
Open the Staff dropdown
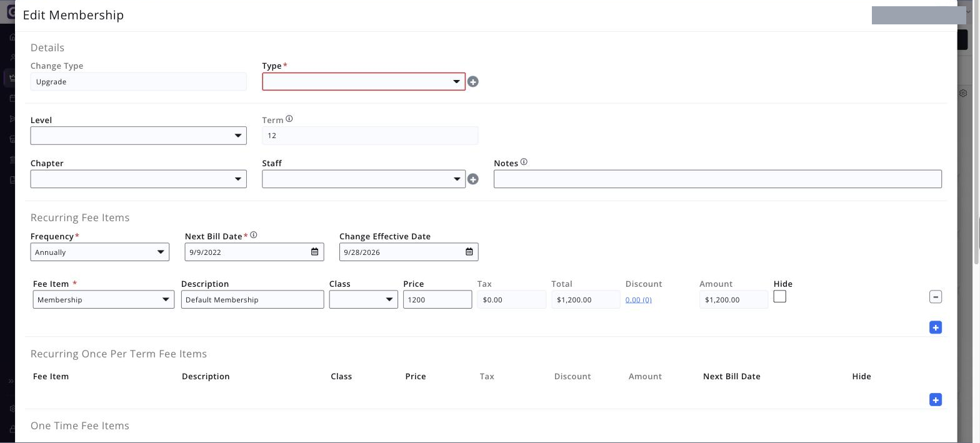[x=364, y=179]
